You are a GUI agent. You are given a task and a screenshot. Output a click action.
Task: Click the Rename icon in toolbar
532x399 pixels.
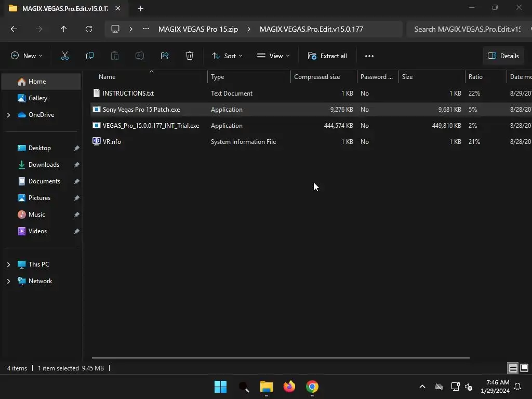point(140,56)
